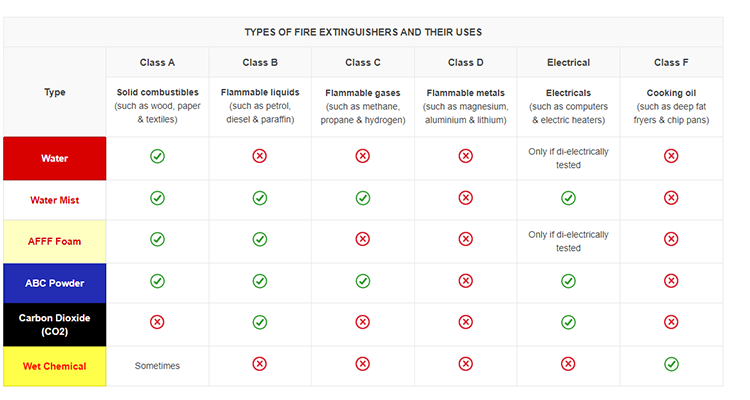Click the Class A column header

tap(157, 62)
